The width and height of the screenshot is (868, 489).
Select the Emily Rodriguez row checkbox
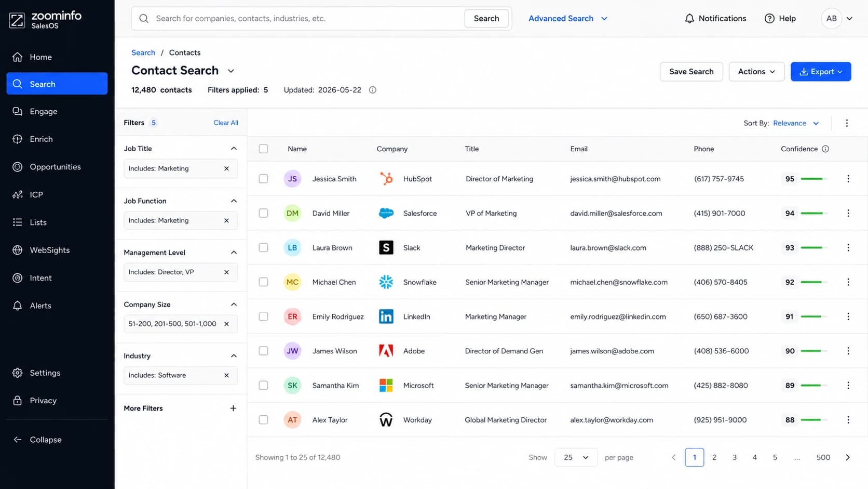coord(264,316)
